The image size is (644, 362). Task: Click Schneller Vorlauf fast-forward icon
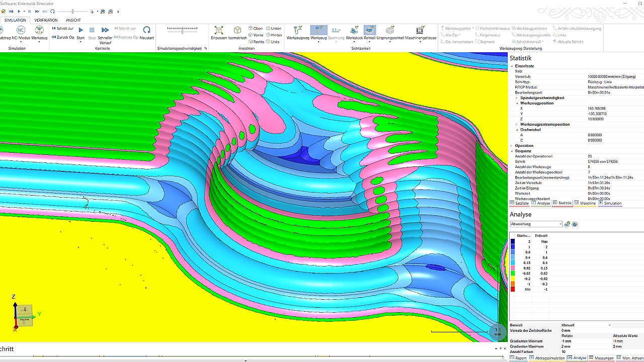click(105, 31)
